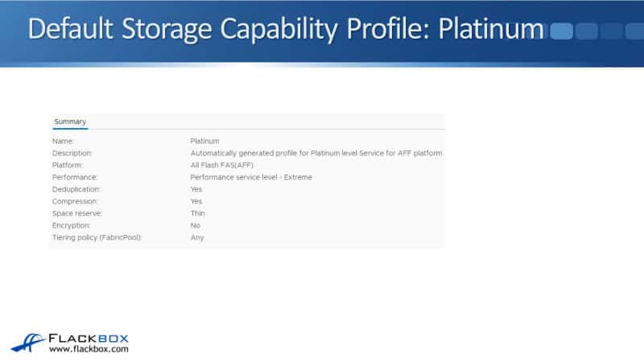The width and height of the screenshot is (644, 362).
Task: Click the Yes value beside Deduplication
Action: 196,189
